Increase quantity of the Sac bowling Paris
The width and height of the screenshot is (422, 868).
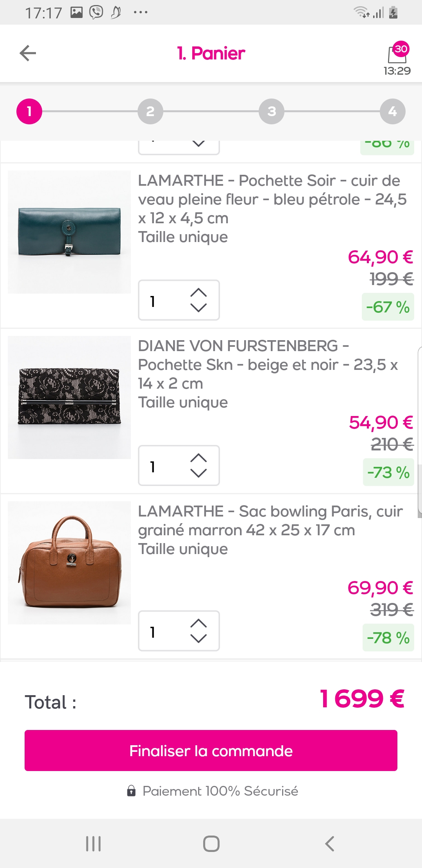pos(198,623)
